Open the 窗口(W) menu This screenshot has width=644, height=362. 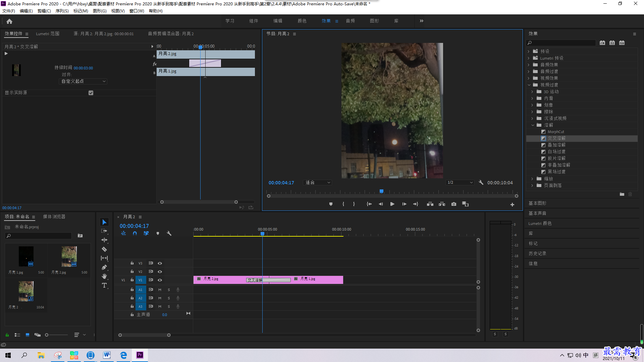tap(137, 11)
